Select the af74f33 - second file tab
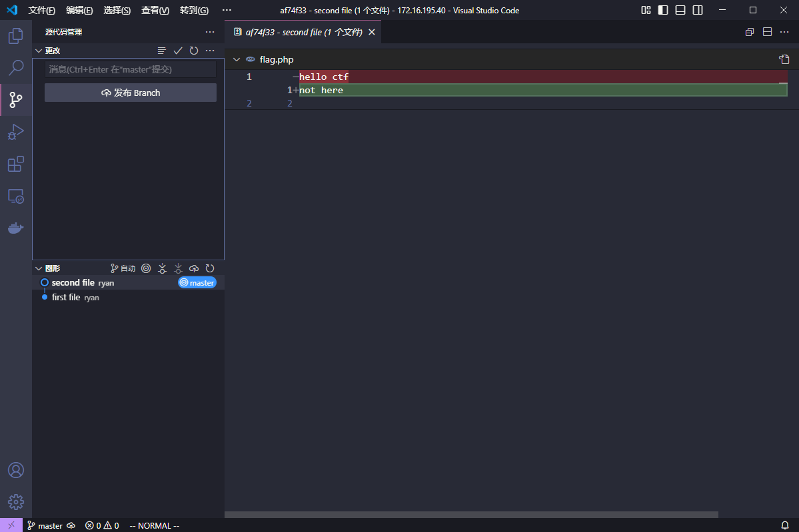The width and height of the screenshot is (799, 532). tap(304, 32)
